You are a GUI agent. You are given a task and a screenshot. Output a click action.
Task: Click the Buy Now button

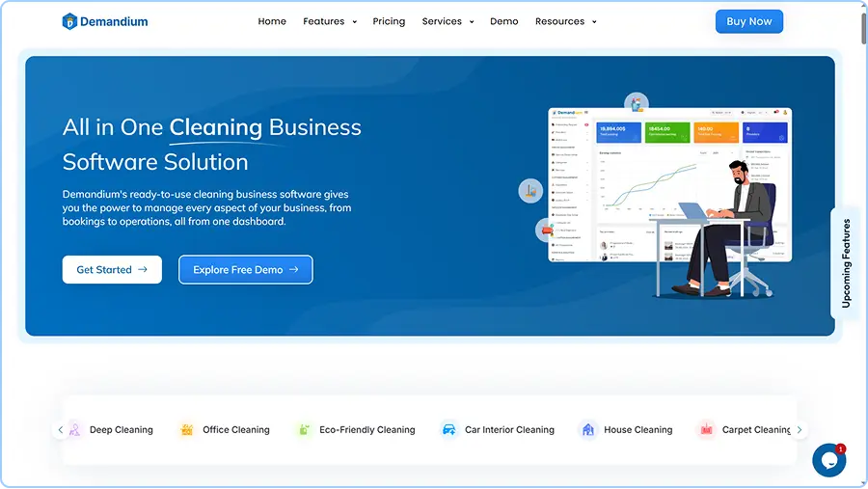point(749,21)
